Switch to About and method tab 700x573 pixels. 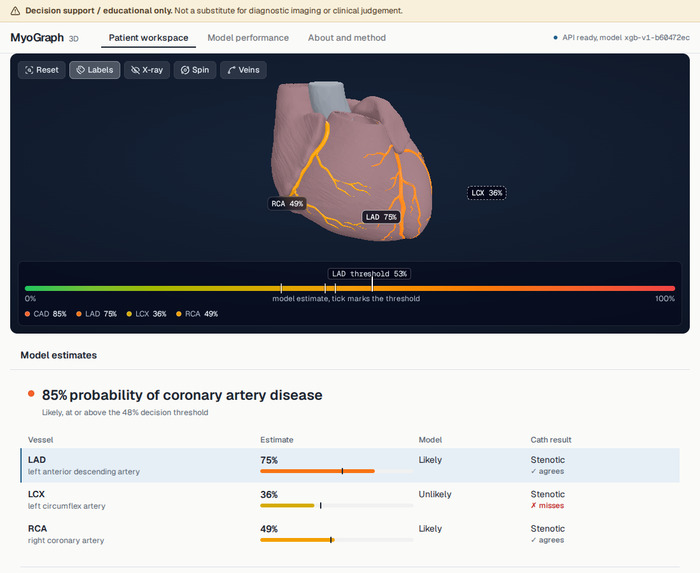point(347,38)
